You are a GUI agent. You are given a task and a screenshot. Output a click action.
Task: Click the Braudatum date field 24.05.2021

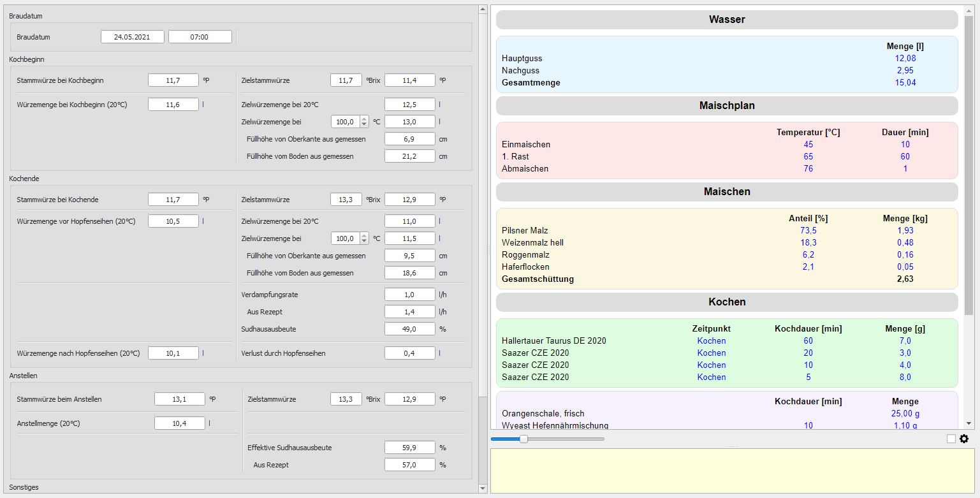pyautogui.click(x=132, y=37)
